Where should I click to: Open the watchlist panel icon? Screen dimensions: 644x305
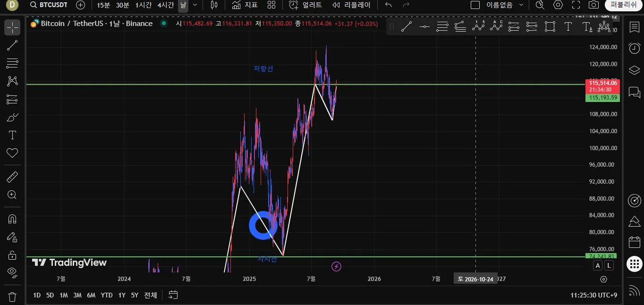[x=634, y=27]
